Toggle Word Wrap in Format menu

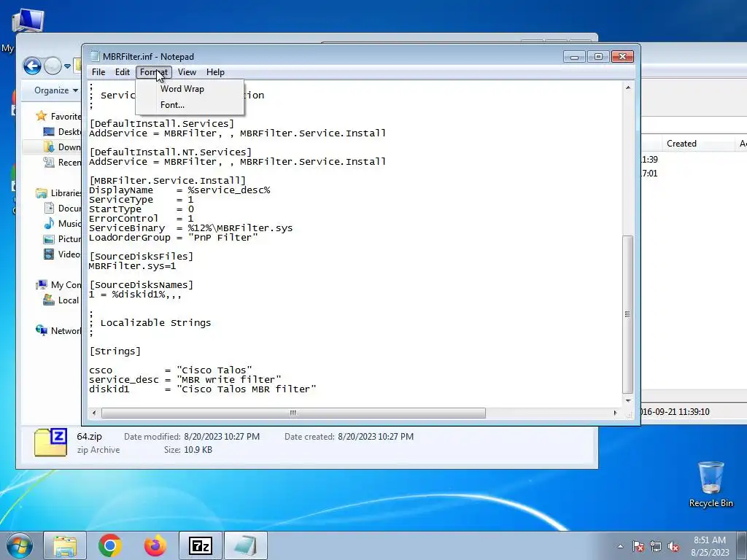point(190,89)
